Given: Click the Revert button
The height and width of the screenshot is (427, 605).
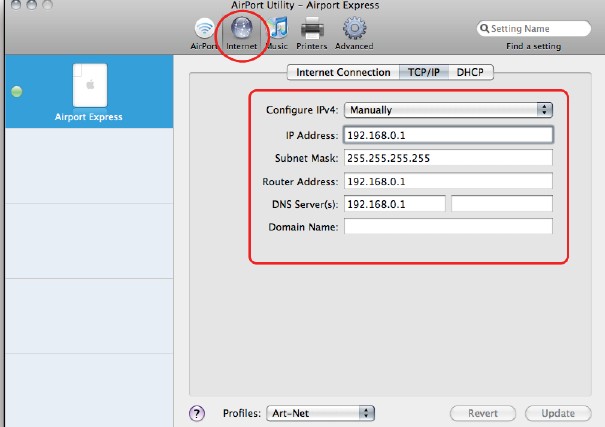Looking at the screenshot, I should click(483, 413).
